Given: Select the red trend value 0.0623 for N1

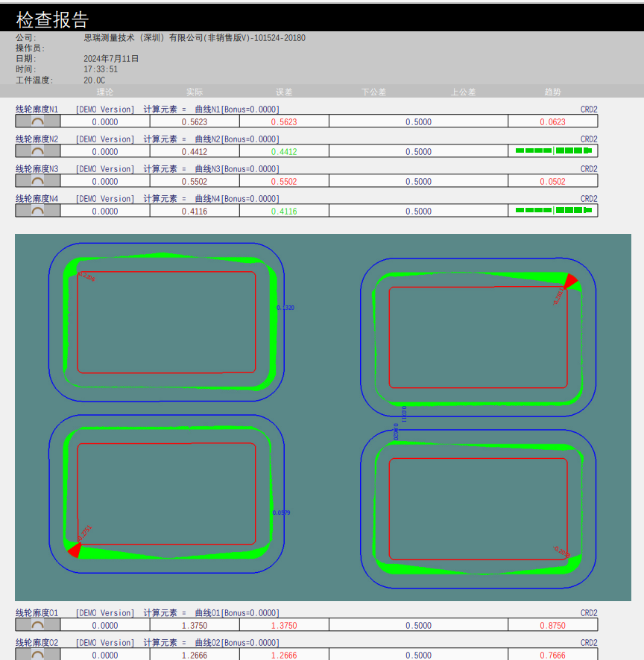Looking at the screenshot, I should [x=552, y=122].
